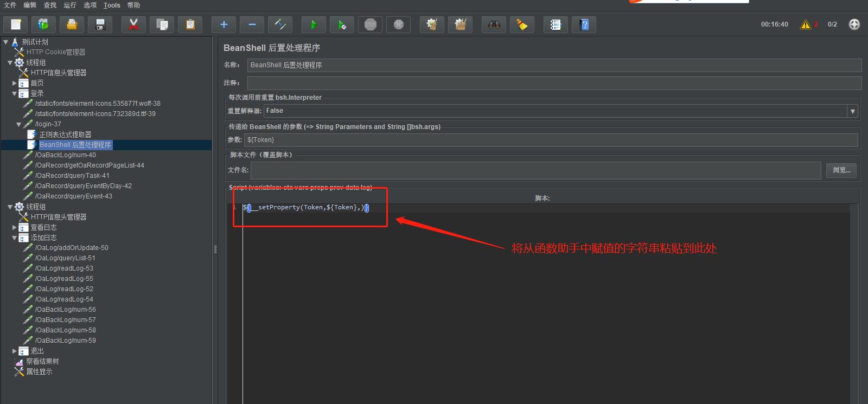Open help with question mark icon

click(584, 24)
